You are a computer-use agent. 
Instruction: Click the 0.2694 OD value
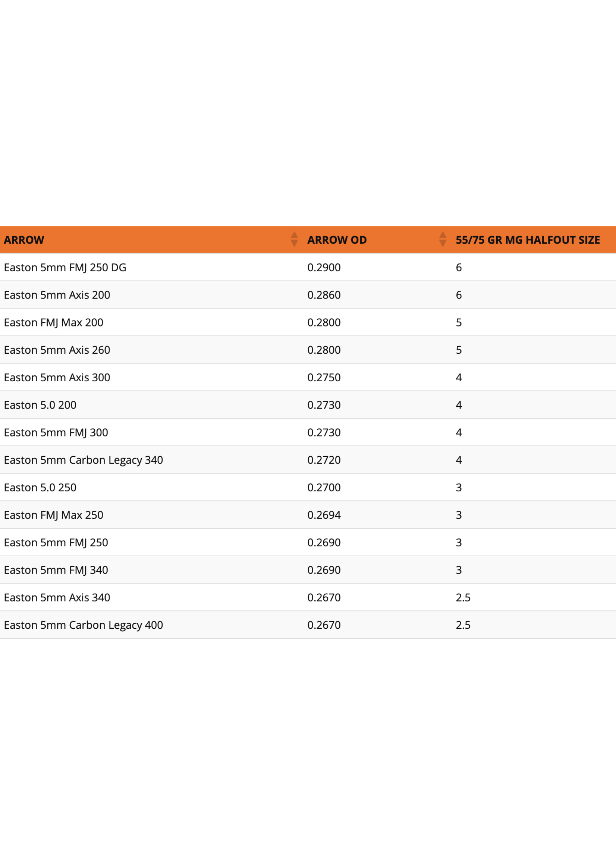click(324, 515)
